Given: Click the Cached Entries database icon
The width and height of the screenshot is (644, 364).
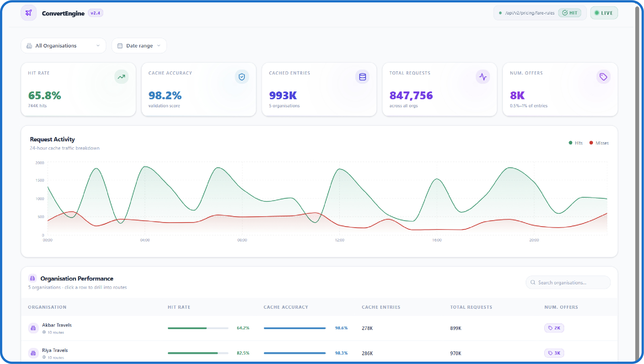Looking at the screenshot, I should click(362, 77).
